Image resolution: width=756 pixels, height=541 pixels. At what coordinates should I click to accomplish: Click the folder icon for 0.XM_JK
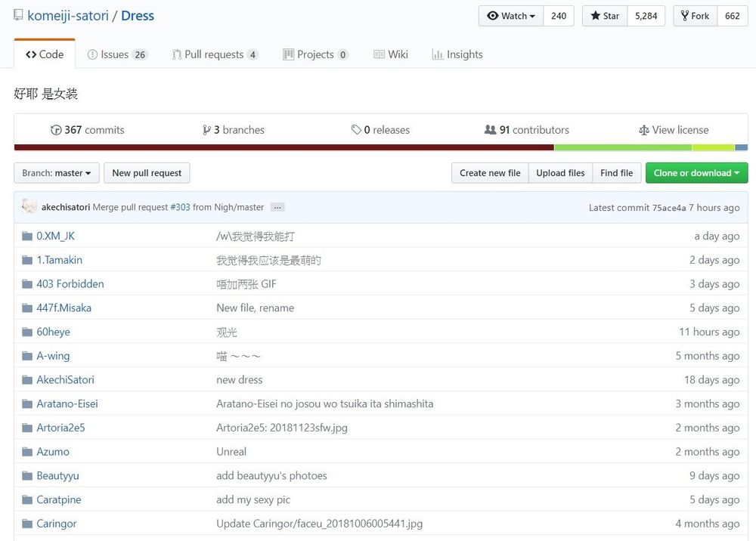point(27,236)
